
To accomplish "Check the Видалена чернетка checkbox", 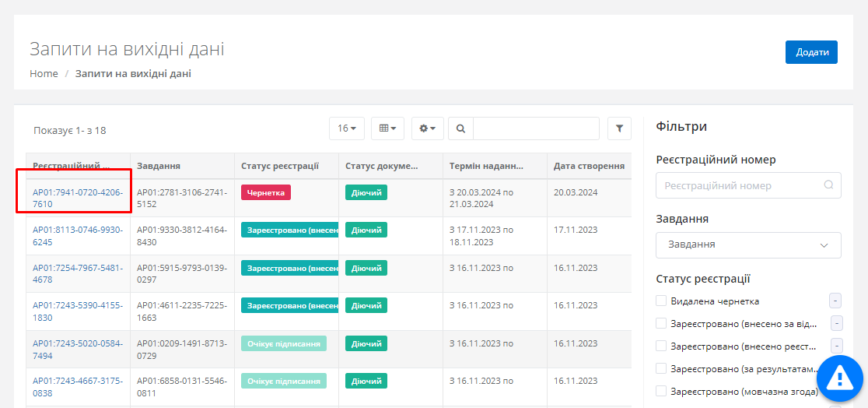I will (661, 301).
